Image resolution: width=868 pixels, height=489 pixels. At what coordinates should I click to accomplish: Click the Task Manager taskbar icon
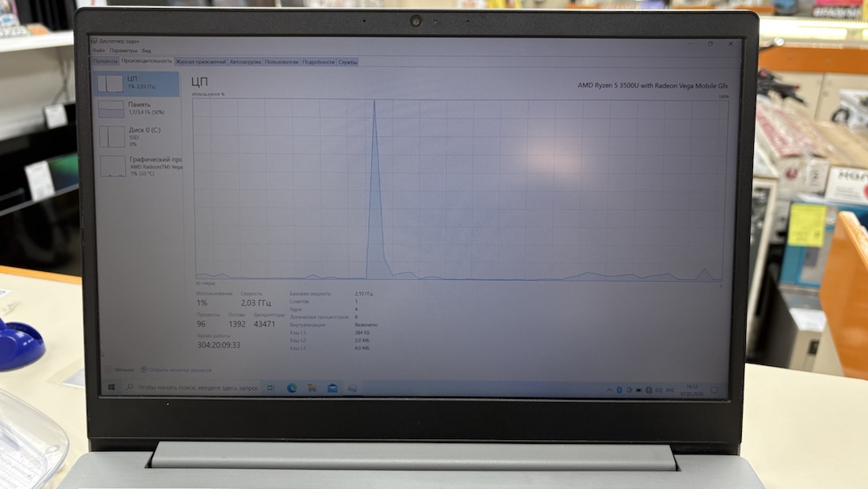coord(352,388)
